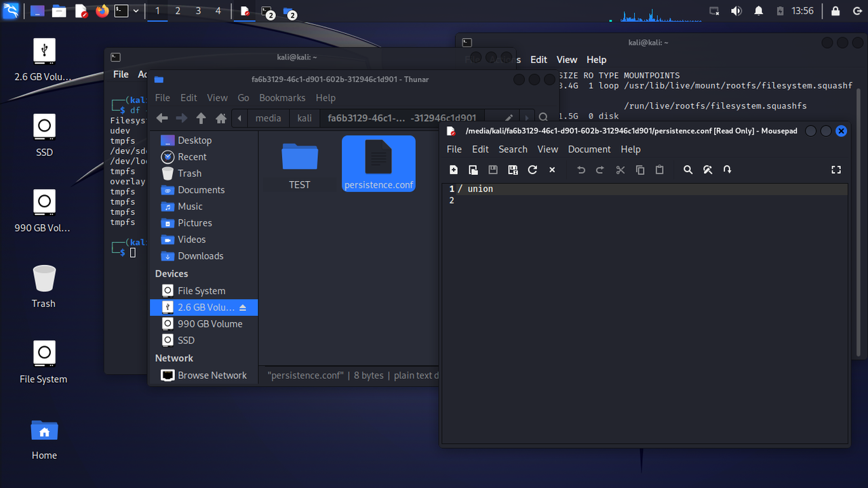The height and width of the screenshot is (488, 868).
Task: Open the Kali applications menu
Action: (x=10, y=11)
